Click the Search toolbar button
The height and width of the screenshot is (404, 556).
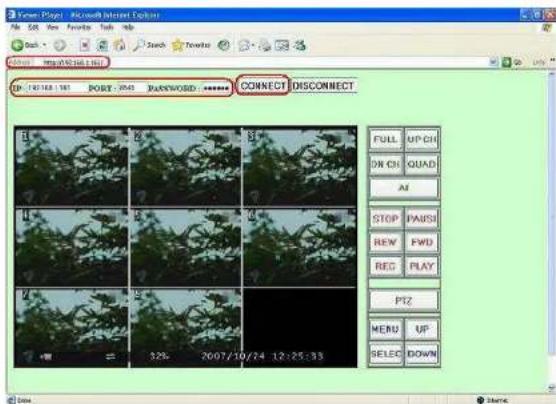[x=149, y=45]
